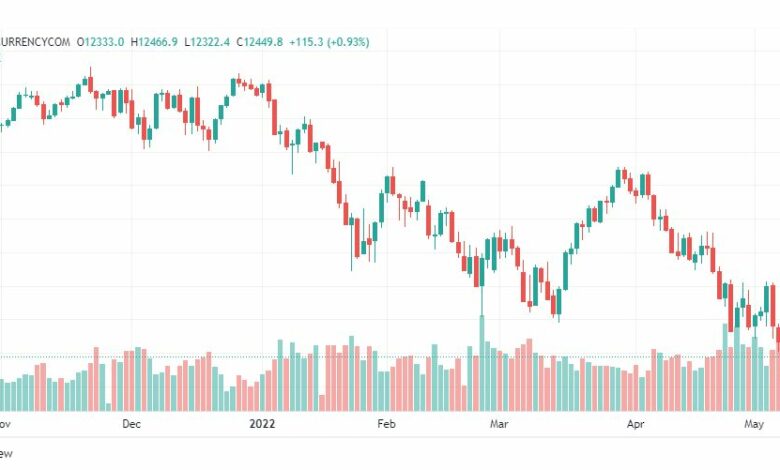
Task: Select the Feb label on time axis
Action: coord(387,424)
